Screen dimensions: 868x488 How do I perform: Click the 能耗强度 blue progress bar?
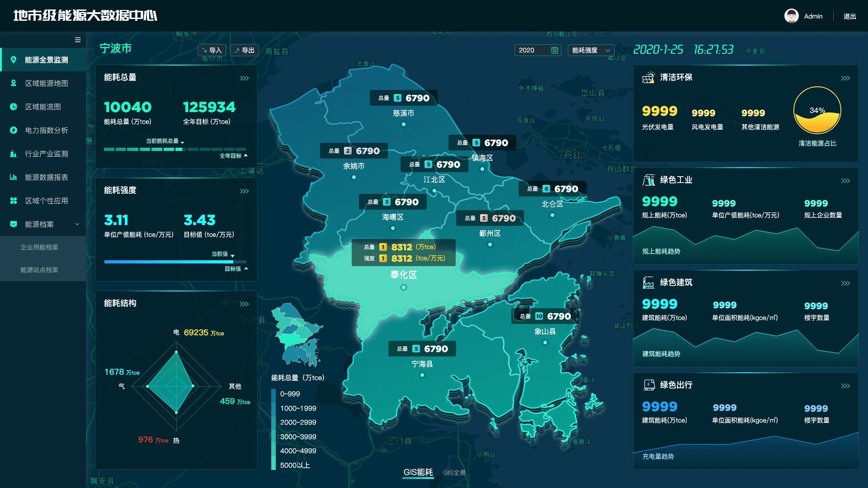tap(168, 262)
